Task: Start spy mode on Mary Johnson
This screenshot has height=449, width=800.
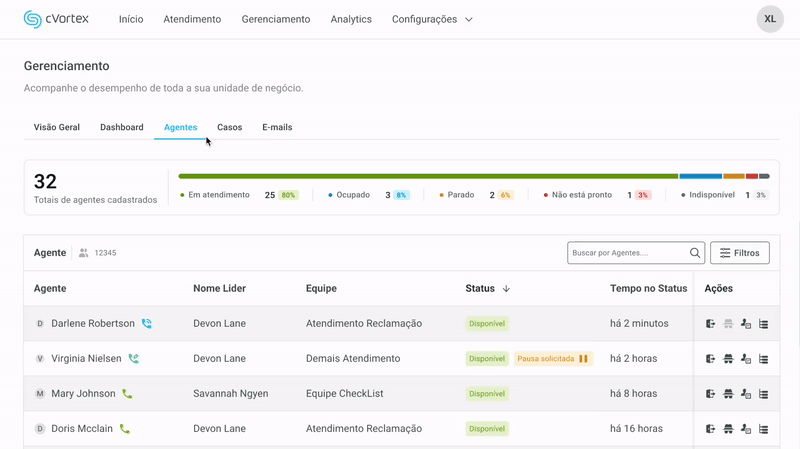Action: [x=728, y=393]
